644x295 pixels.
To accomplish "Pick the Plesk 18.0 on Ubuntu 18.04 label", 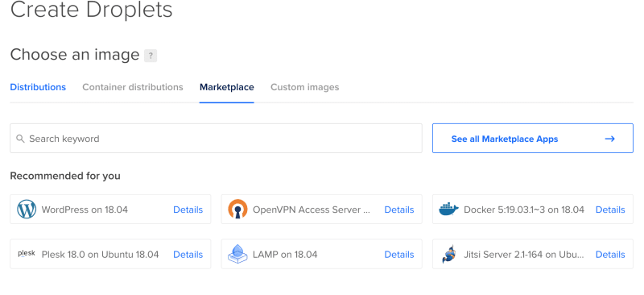I will pyautogui.click(x=100, y=254).
